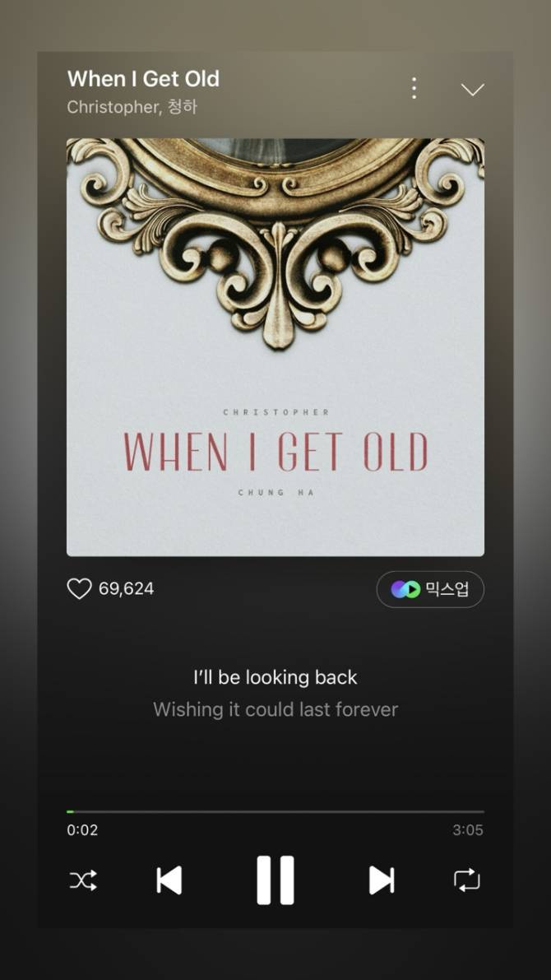Image resolution: width=551 pixels, height=980 pixels.
Task: Open the three-dot more options menu
Action: (414, 88)
